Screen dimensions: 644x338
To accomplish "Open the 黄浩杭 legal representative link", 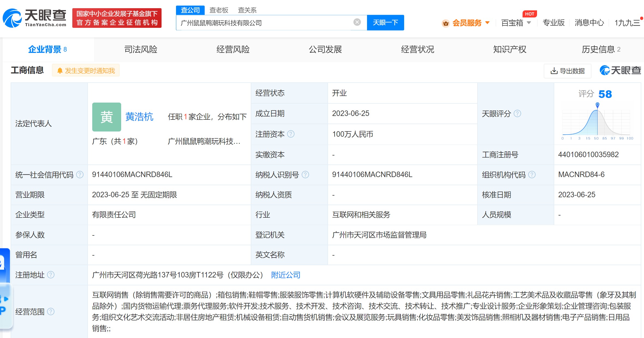I will (139, 117).
